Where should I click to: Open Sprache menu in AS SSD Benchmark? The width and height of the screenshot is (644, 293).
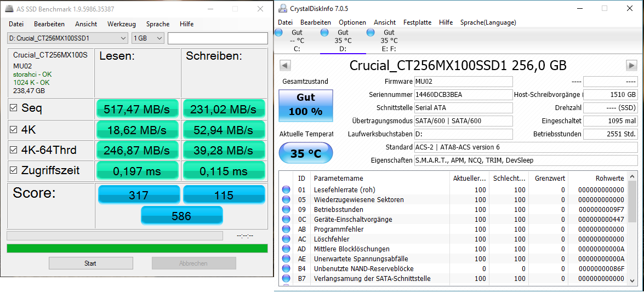(x=158, y=24)
